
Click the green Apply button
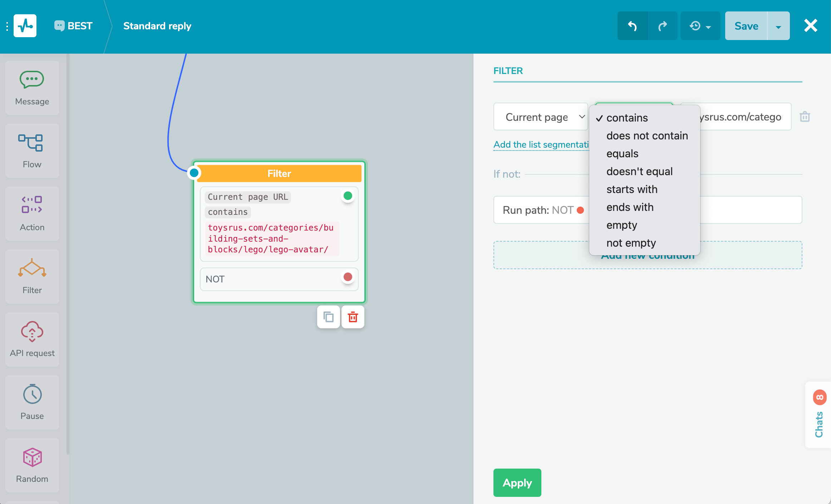(517, 483)
